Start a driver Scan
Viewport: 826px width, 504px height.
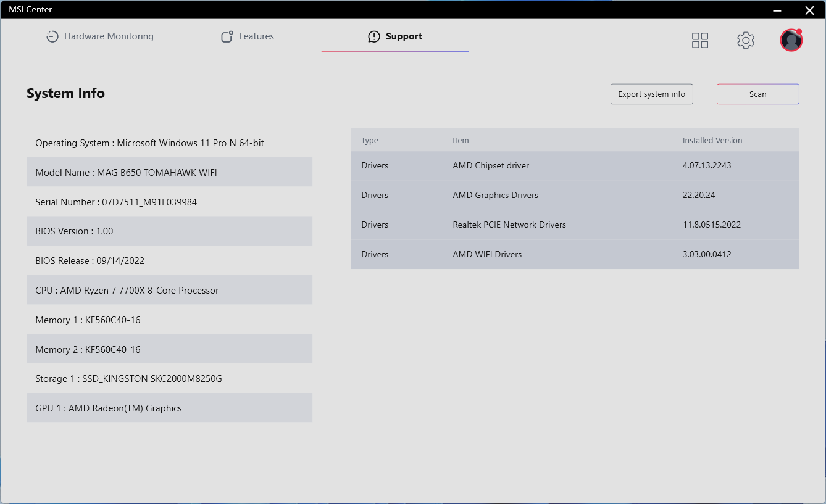point(757,94)
